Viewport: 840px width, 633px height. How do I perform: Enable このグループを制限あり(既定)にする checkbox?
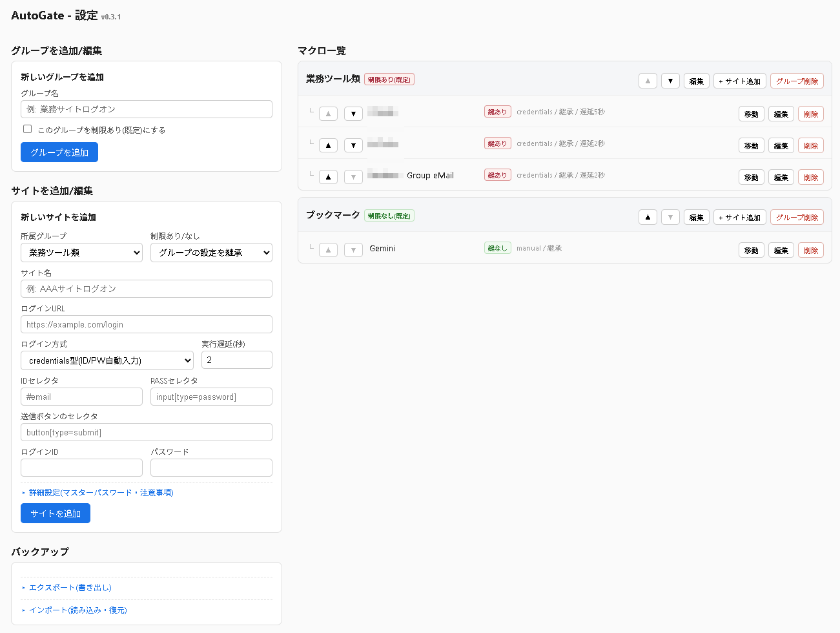[x=27, y=129]
